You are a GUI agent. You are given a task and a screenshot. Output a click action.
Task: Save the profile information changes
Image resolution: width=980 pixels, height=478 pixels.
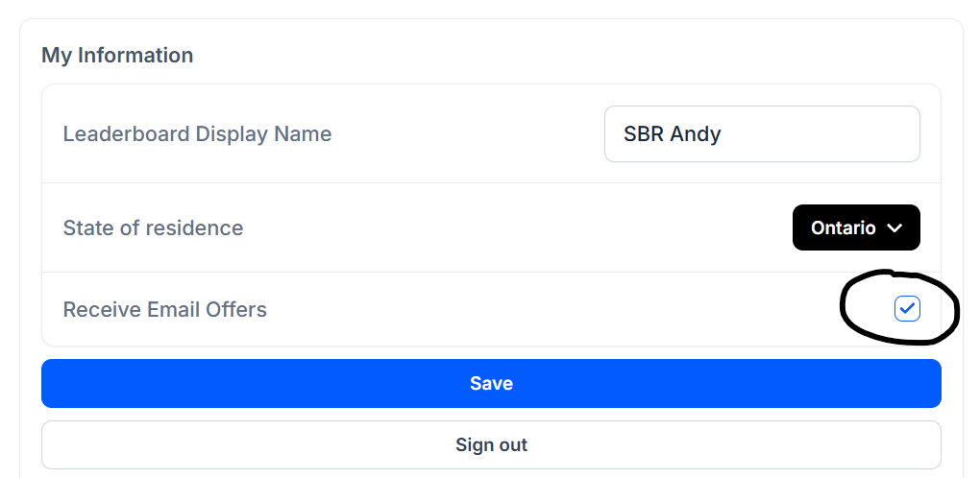click(491, 383)
